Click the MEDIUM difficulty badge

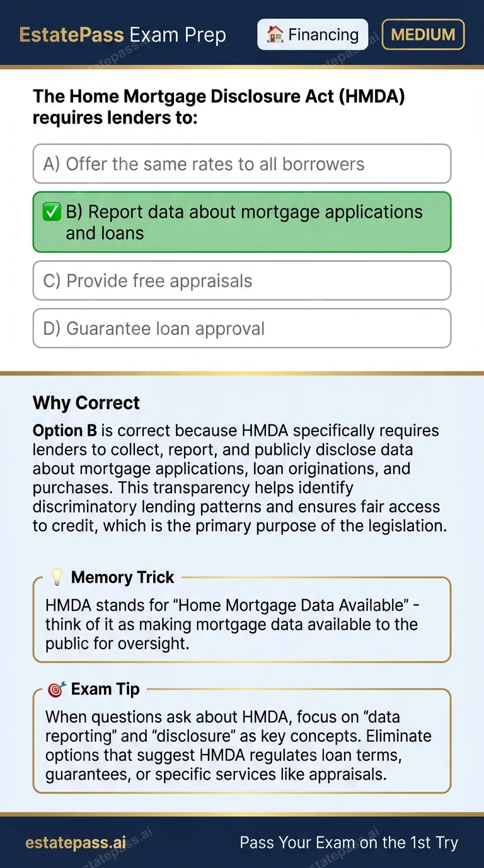[423, 34]
